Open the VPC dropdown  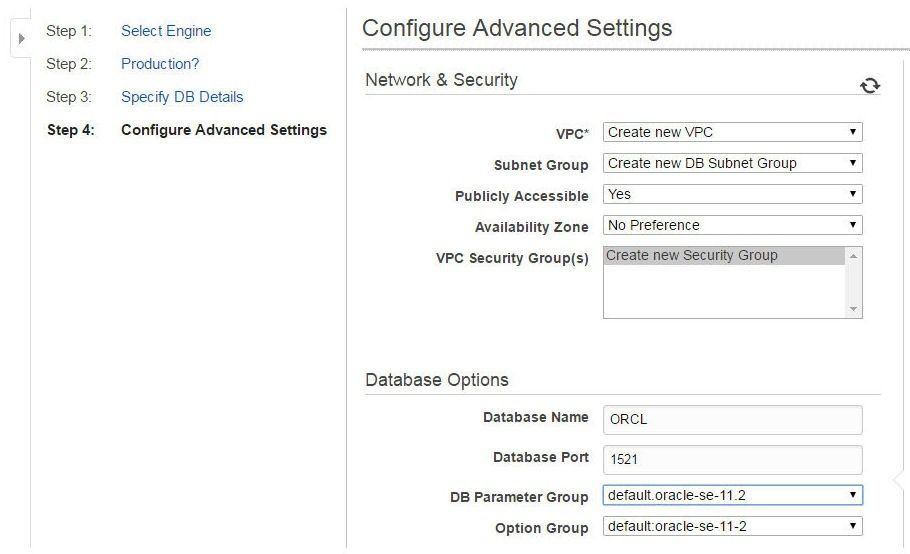[x=732, y=132]
